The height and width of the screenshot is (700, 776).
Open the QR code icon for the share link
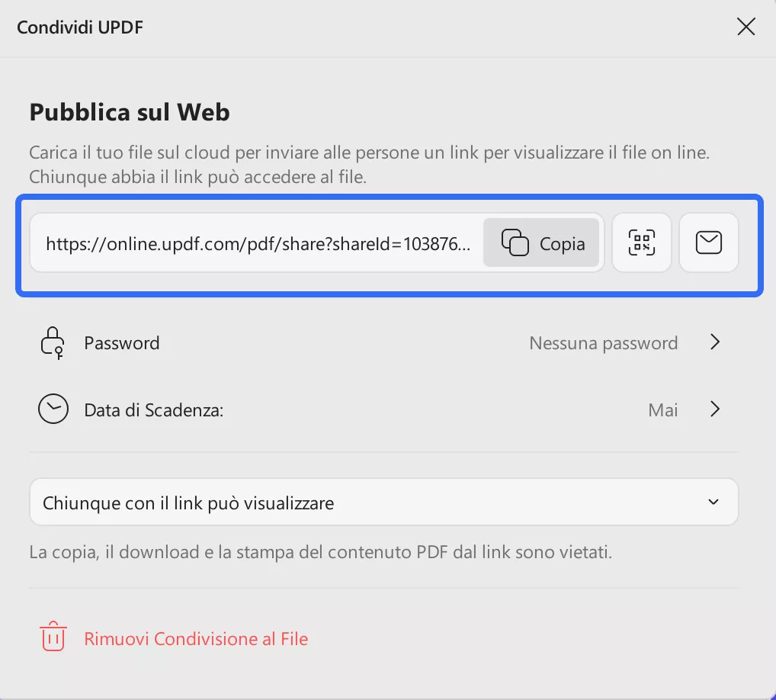click(x=641, y=242)
